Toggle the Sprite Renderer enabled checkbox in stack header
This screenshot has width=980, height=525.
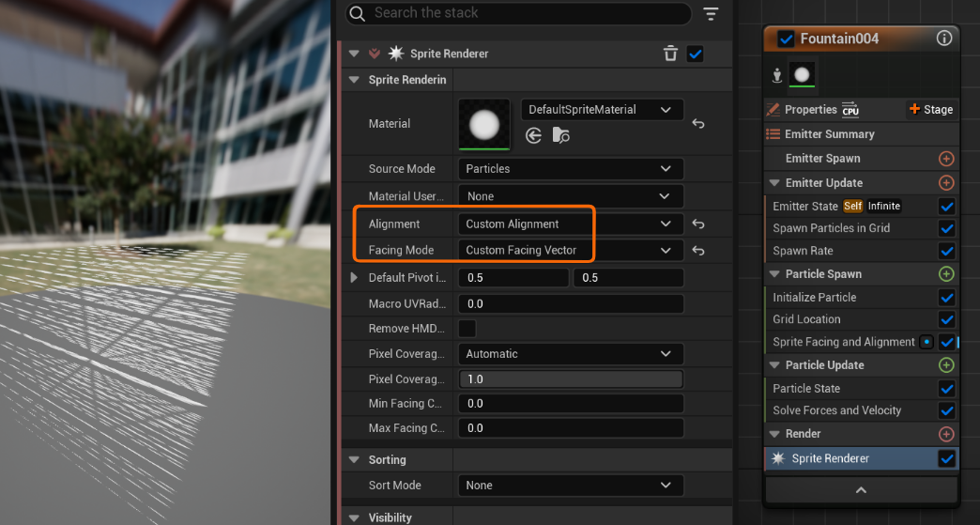pyautogui.click(x=695, y=54)
